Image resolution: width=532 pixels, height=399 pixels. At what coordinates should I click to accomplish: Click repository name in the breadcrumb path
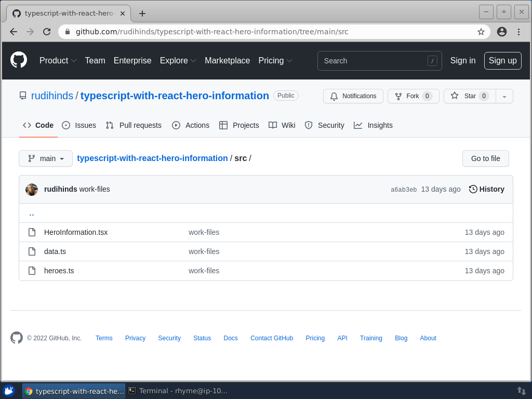pos(152,158)
